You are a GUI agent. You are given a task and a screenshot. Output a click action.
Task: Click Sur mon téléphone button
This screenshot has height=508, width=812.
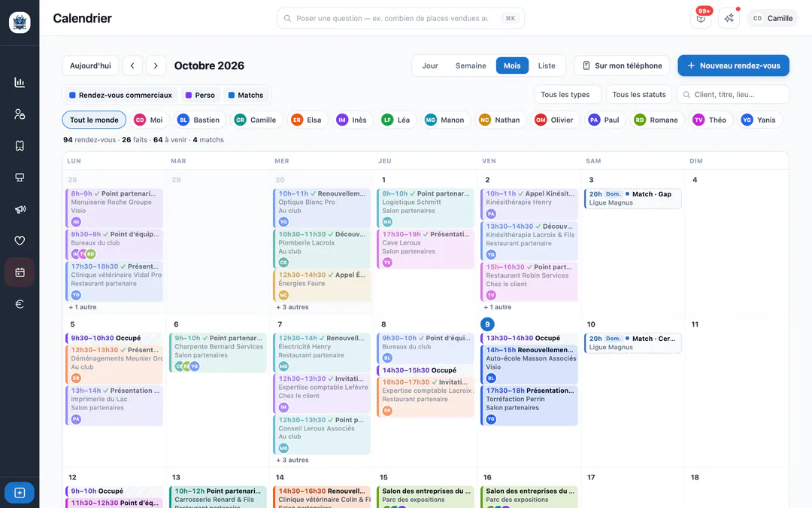tap(622, 65)
